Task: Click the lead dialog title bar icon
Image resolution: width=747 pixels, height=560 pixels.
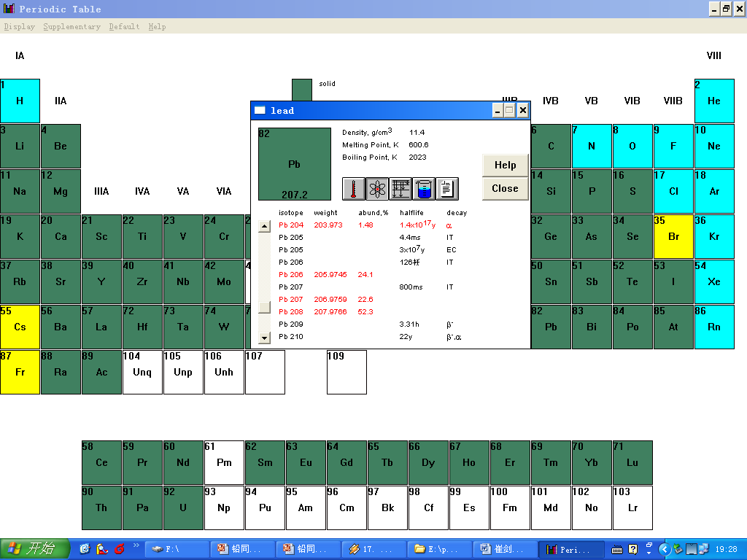Action: pos(260,111)
